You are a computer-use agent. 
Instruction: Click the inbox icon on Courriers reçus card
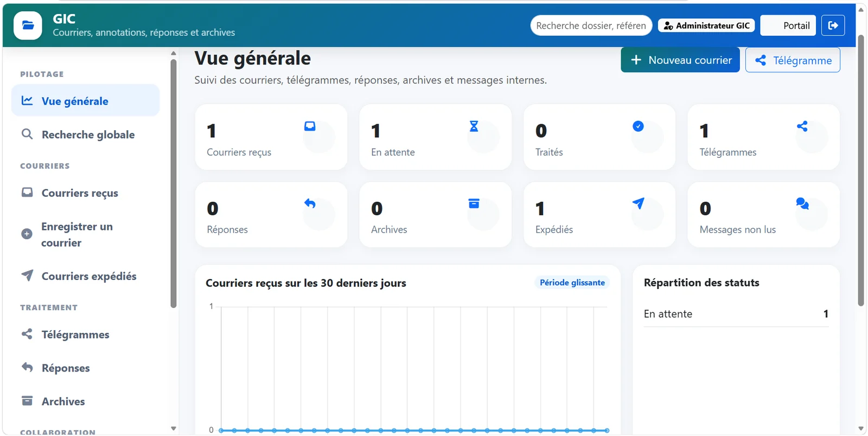click(x=310, y=126)
